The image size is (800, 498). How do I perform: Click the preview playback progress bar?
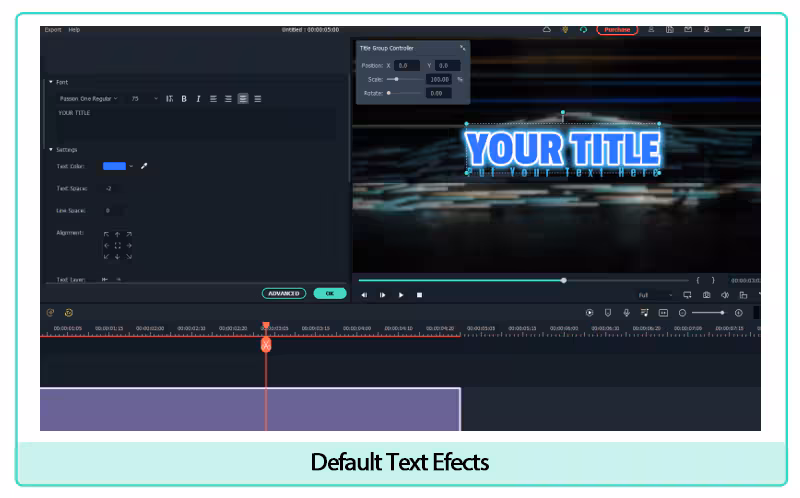point(523,280)
